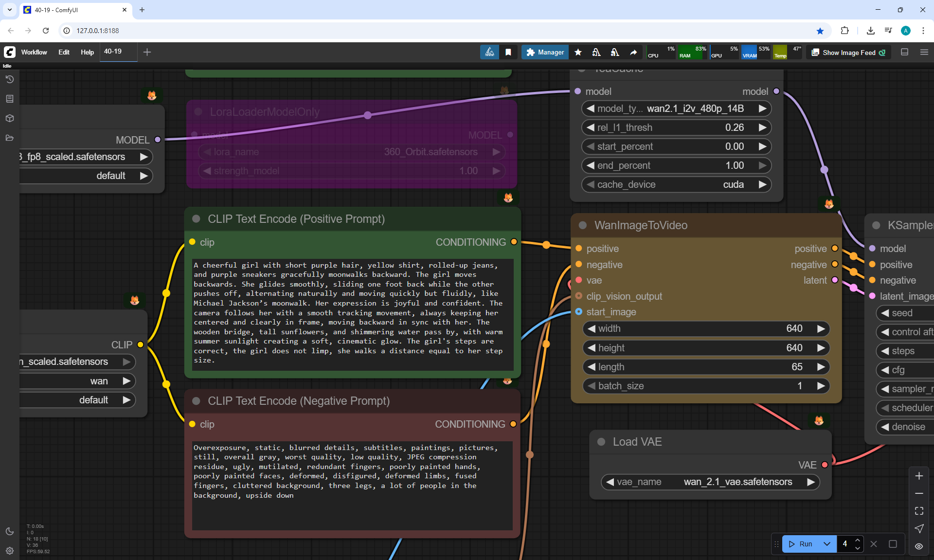Toggle bottom panel icon in top bar
The image size is (934, 560).
pos(905,52)
